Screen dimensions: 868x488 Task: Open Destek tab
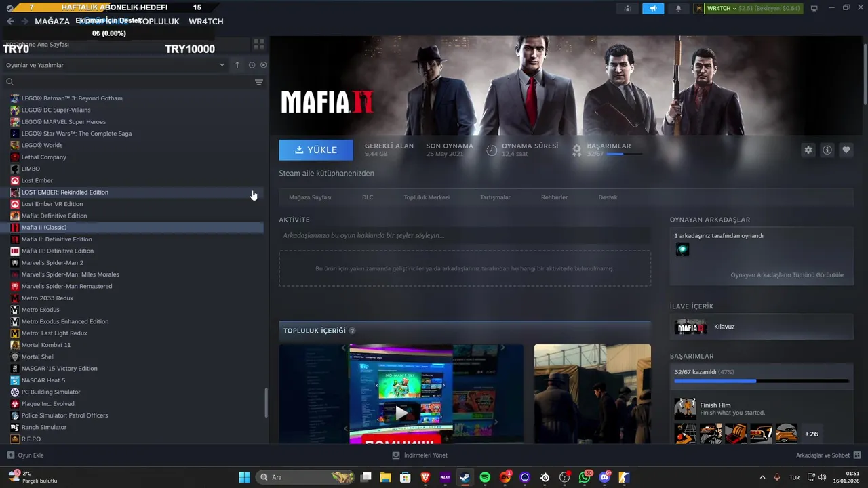coord(608,197)
